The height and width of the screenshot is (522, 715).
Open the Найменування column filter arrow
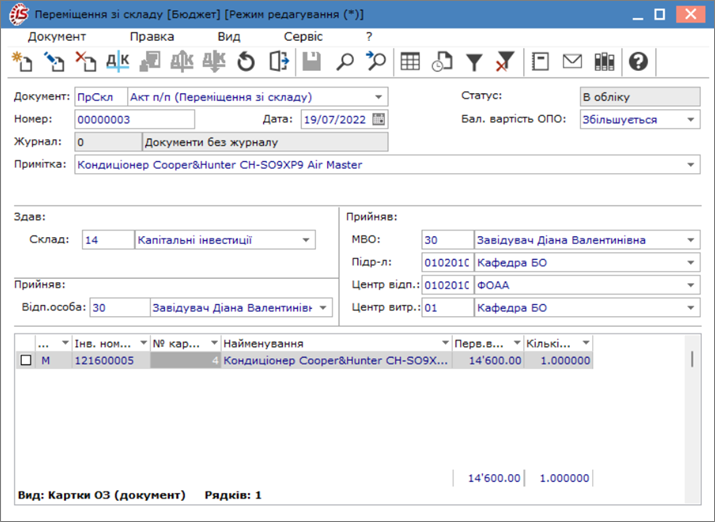click(445, 343)
